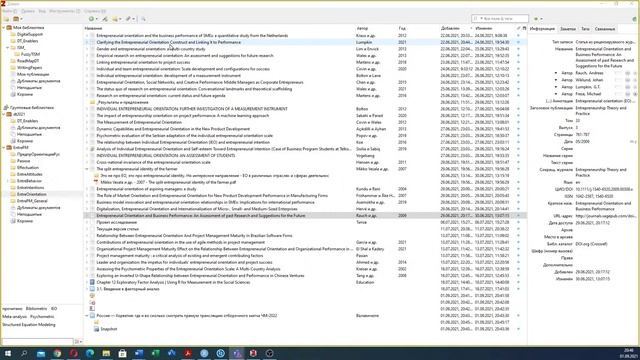The width and height of the screenshot is (640, 360).
Task: Filter by the Structured Equation Modeling tag
Action: [x=29, y=325]
